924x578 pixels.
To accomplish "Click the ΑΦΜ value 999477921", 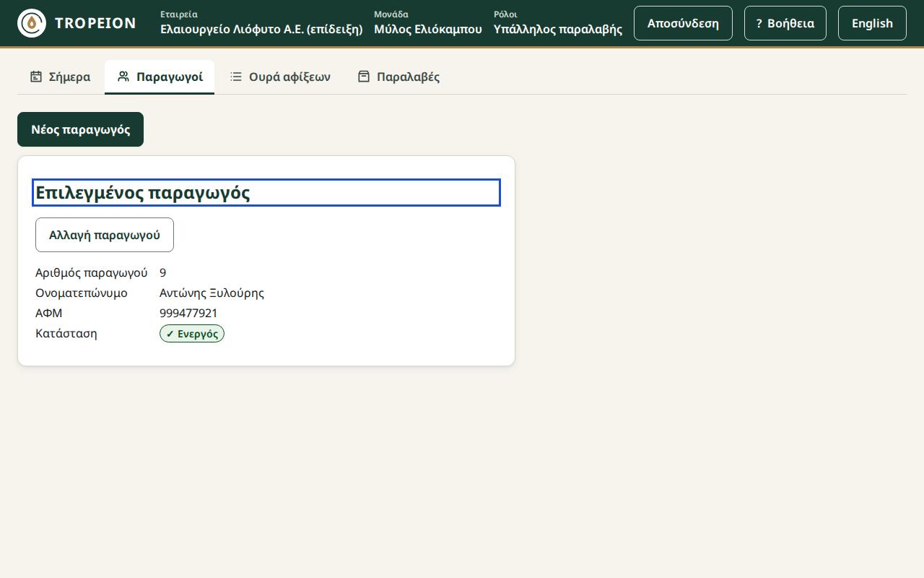I will point(188,313).
